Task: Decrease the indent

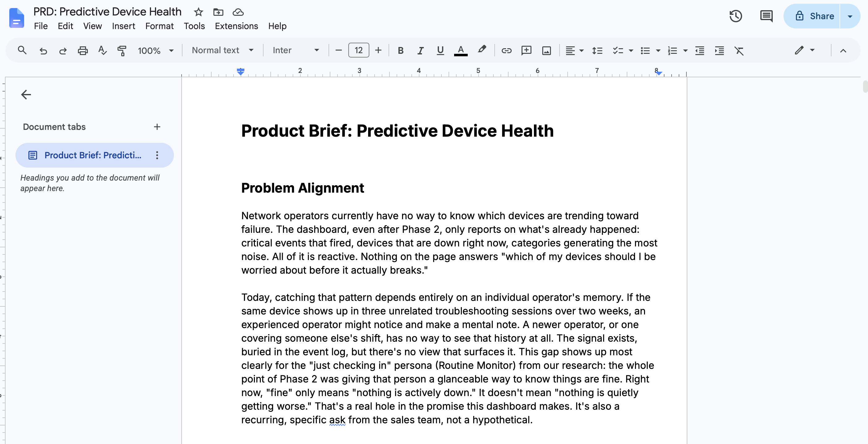Action: coord(700,50)
